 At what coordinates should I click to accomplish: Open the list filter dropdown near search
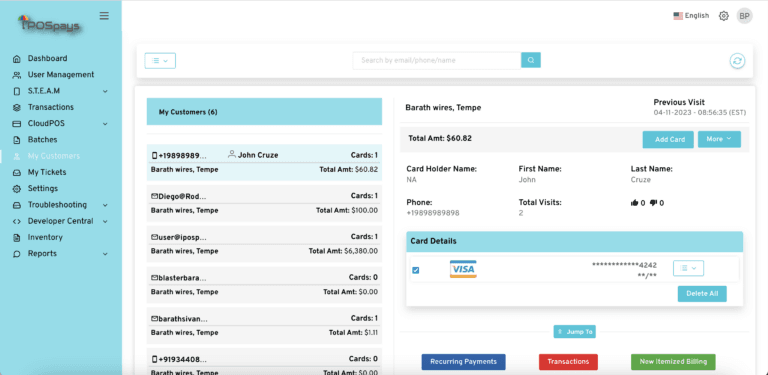tap(160, 61)
